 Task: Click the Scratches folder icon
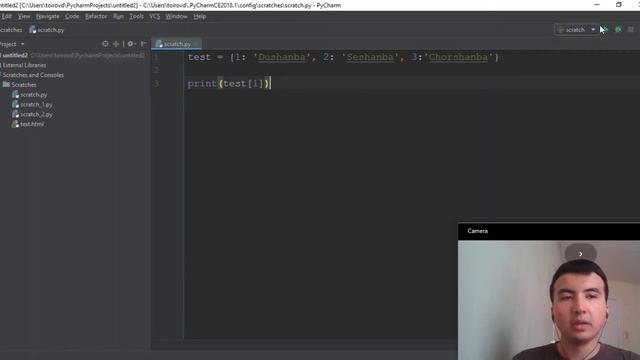[x=6, y=84]
